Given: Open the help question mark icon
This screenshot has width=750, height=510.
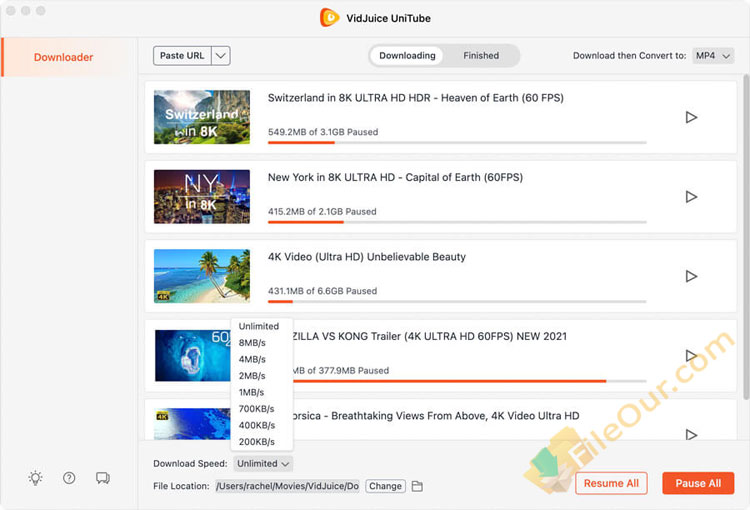Looking at the screenshot, I should coord(69,478).
